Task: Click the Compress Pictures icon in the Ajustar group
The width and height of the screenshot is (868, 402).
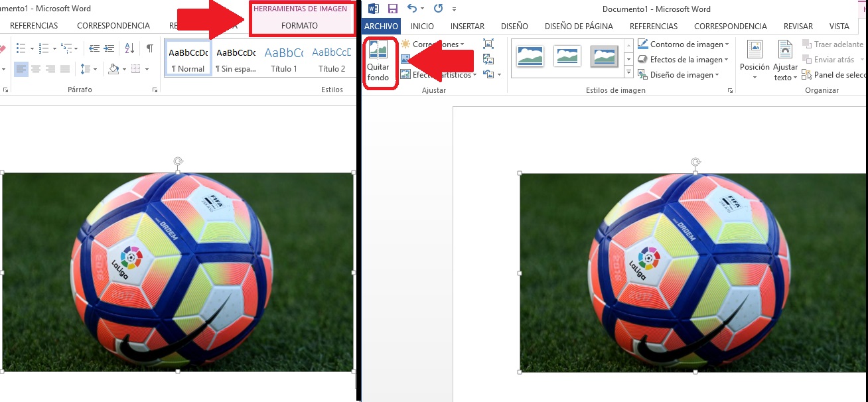Action: point(488,44)
